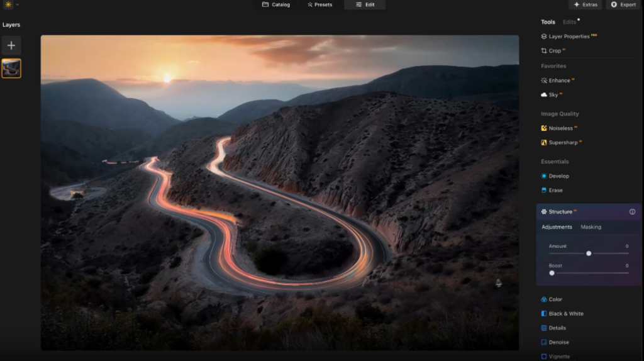Viewport: 644px width, 361px height.
Task: Expand the Supersharp tool label
Action: click(563, 143)
